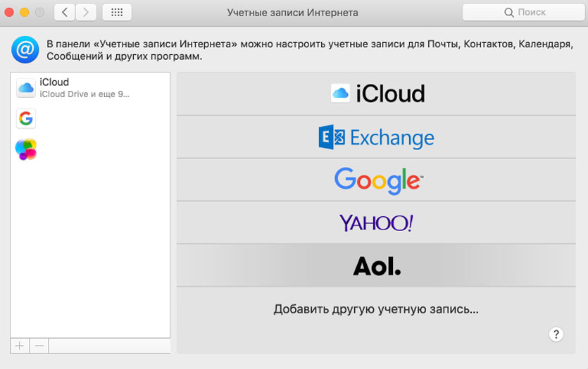Add an iCloud account
The height and width of the screenshot is (369, 588).
coord(377,94)
